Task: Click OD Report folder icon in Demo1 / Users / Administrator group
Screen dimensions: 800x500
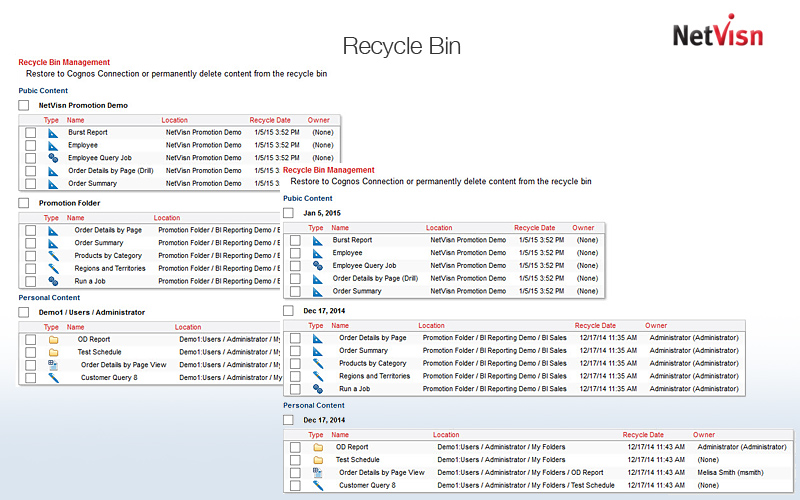Action: pos(53,340)
